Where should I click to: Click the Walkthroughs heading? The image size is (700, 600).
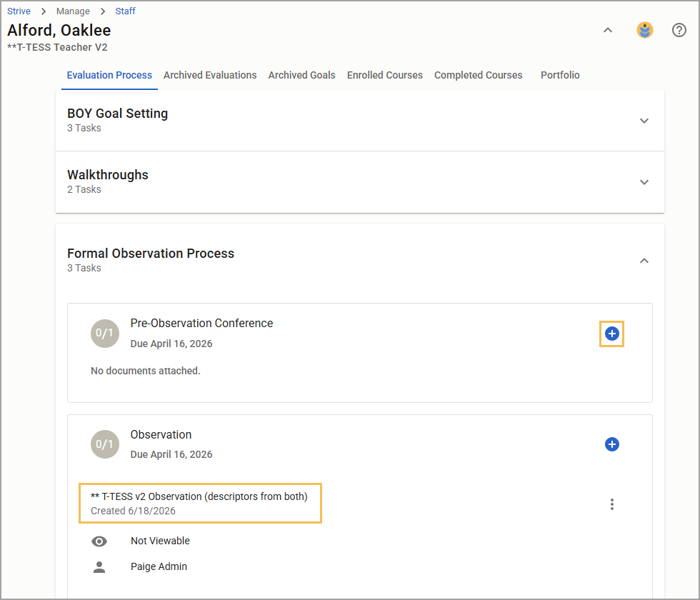pyautogui.click(x=108, y=174)
